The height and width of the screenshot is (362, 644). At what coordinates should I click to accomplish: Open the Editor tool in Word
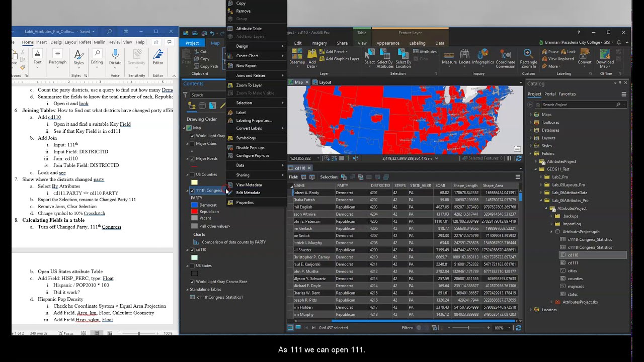(158, 57)
